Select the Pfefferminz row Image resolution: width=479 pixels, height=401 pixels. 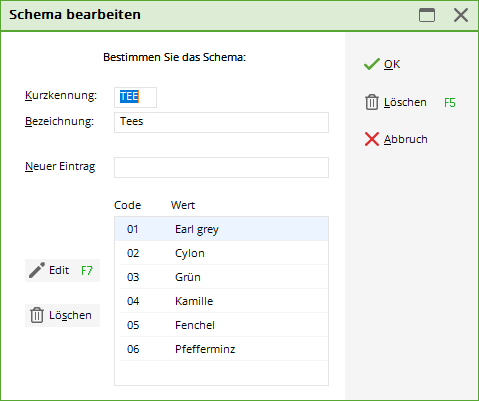click(x=221, y=349)
